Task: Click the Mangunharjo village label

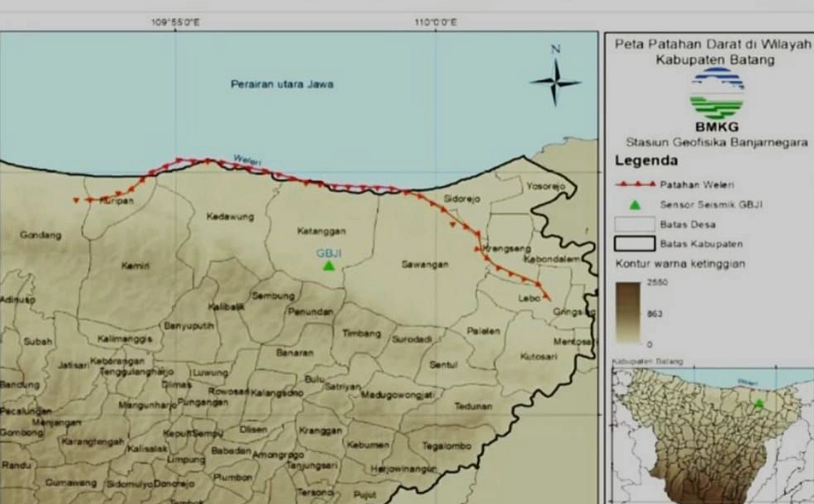Action: point(148,405)
